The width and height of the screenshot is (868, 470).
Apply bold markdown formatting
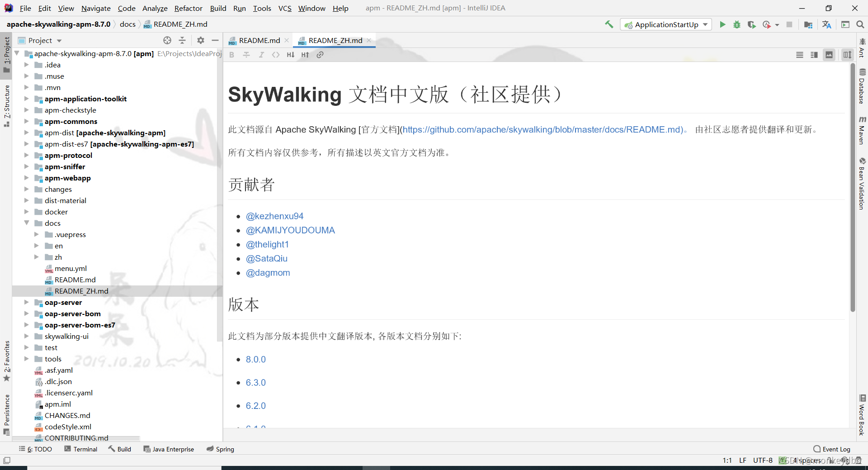232,55
